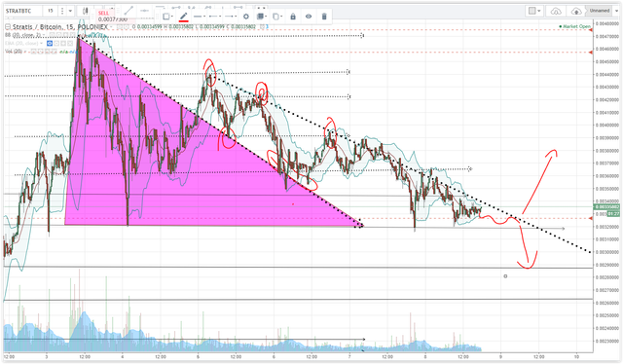Toggle visibility eye of DMA (20, close) indicator
This screenshot has width=623, height=364.
tap(50, 44)
